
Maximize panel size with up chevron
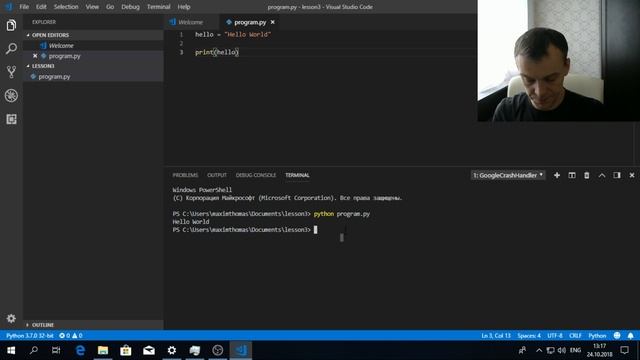(x=602, y=175)
